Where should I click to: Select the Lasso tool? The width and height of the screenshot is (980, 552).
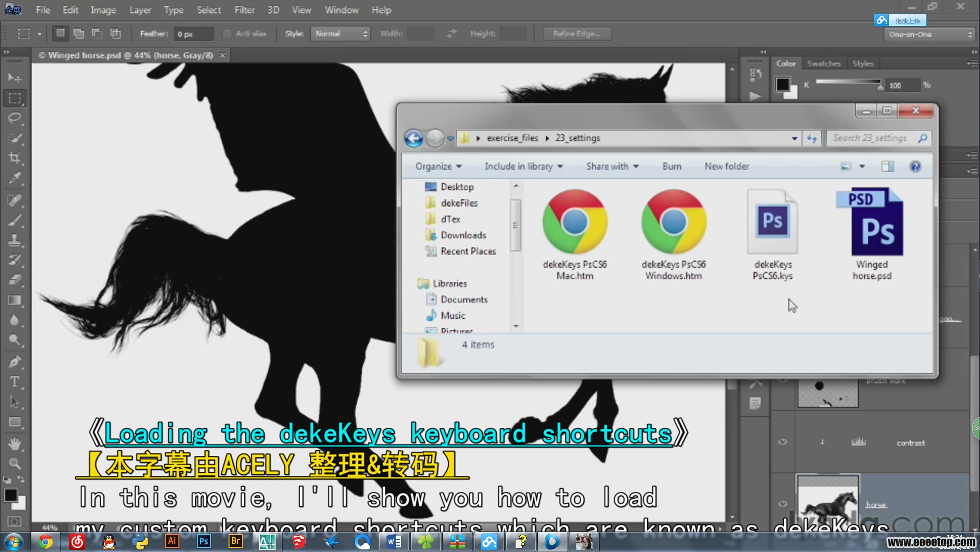[x=14, y=118]
